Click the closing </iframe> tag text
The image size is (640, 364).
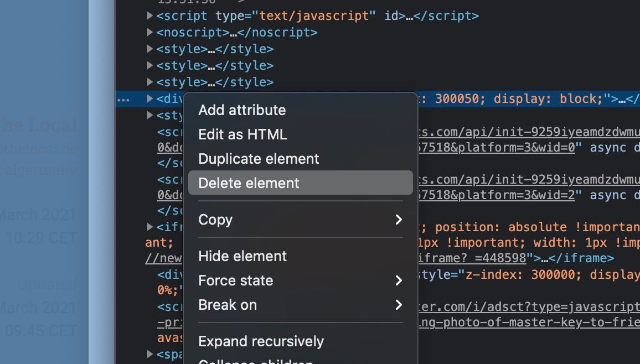pyautogui.click(x=581, y=258)
